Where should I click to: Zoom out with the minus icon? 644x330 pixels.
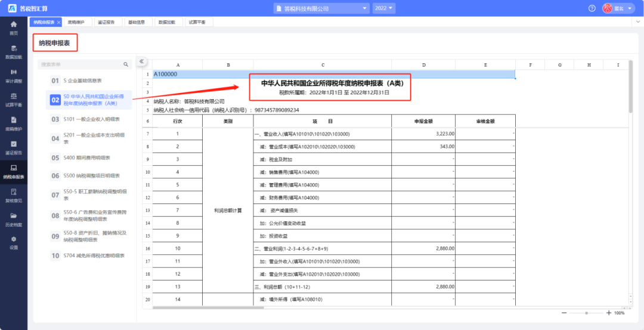(x=564, y=313)
